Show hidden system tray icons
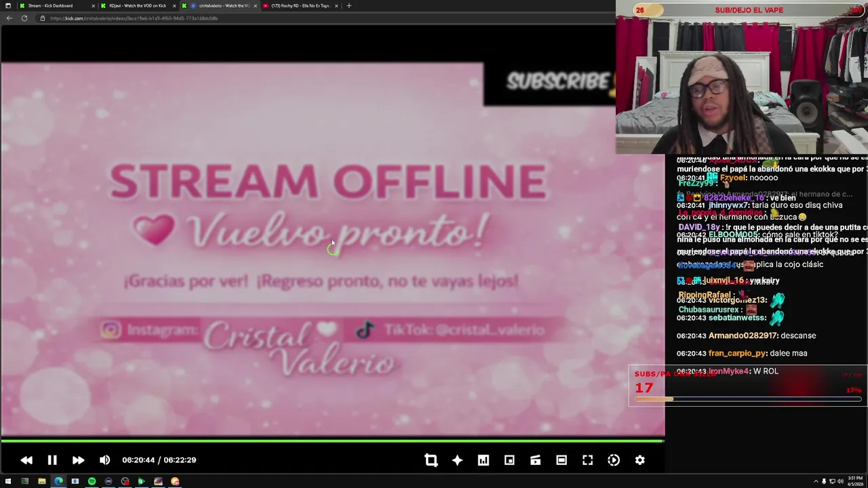This screenshot has width=868, height=488. point(816,481)
